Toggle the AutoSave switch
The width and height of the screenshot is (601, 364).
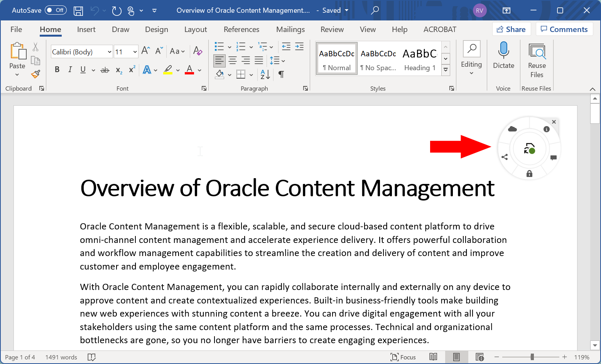tap(56, 10)
